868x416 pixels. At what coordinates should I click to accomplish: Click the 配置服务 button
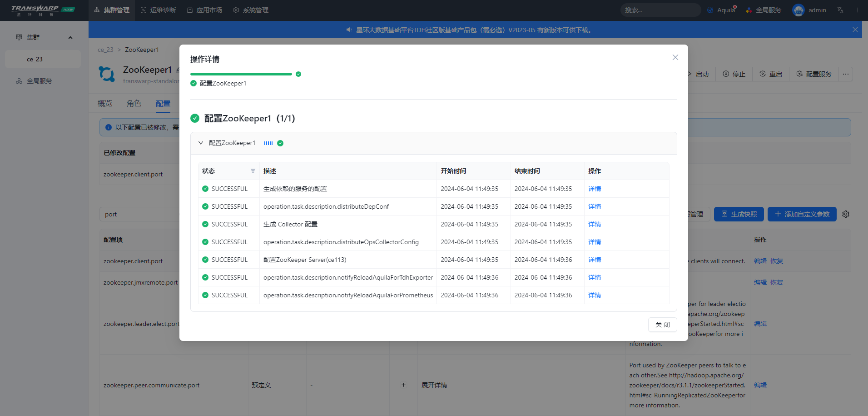[814, 74]
